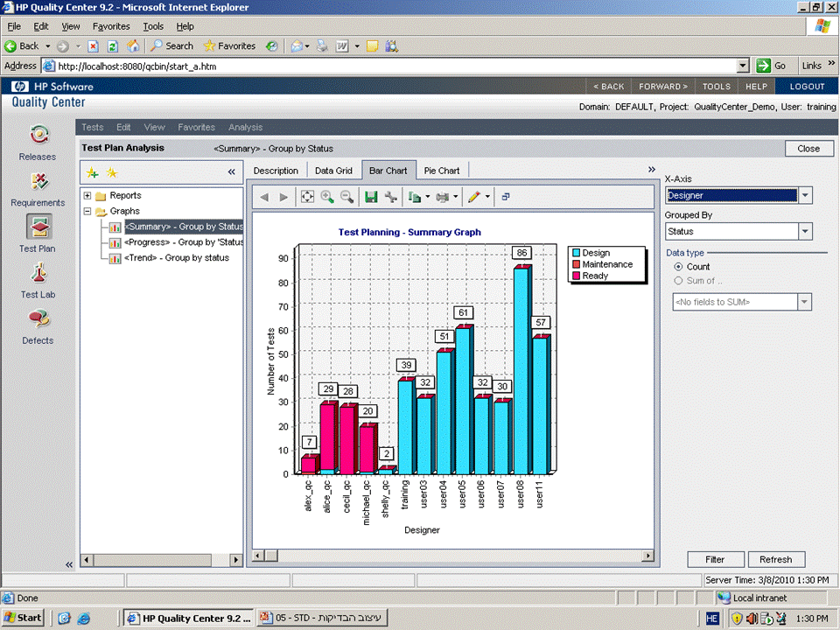The height and width of the screenshot is (630, 840).
Task: Open the Defects module
Action: pos(38,326)
